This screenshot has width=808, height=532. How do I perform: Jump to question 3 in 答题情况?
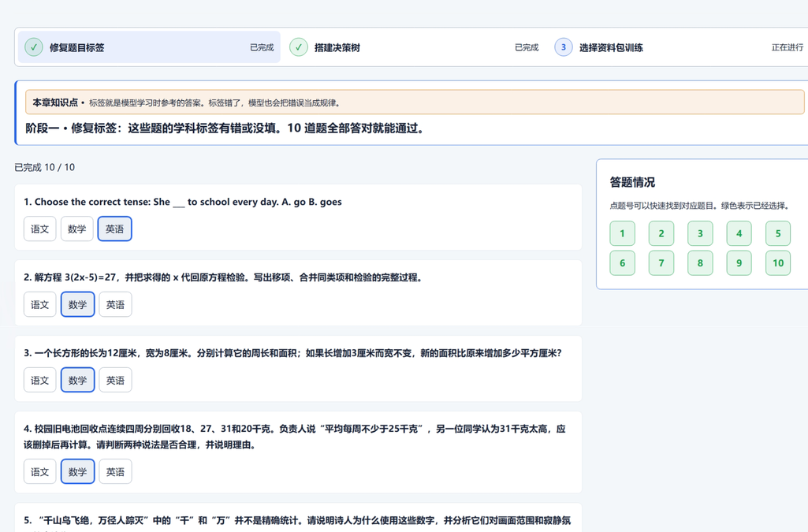point(700,233)
